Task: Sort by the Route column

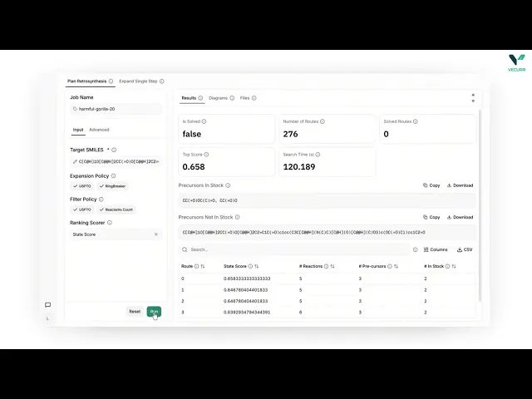Action: (x=203, y=266)
